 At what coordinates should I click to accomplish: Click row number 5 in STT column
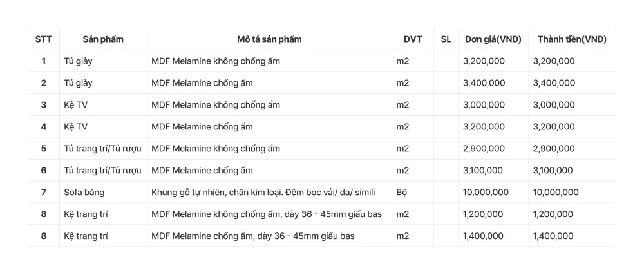[x=44, y=149]
